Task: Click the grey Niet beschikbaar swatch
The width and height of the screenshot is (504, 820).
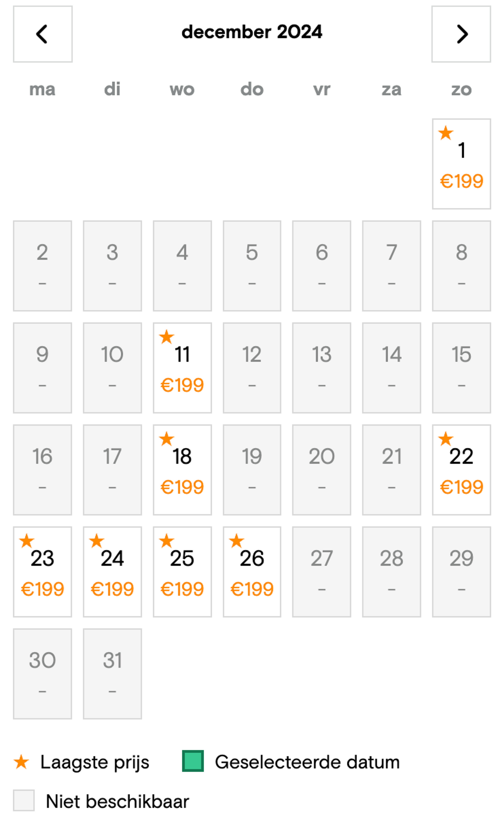Action: tap(24, 800)
